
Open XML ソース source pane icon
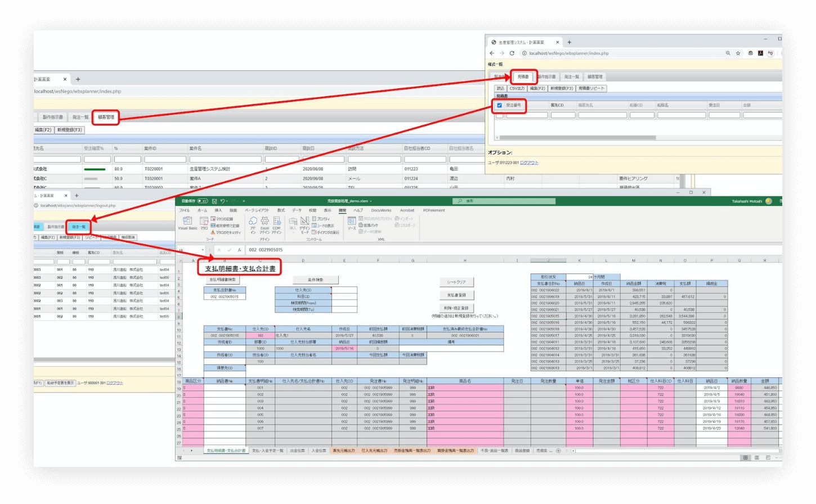352,223
